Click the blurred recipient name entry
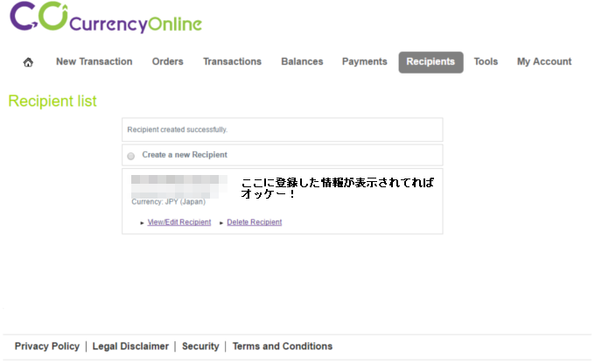The width and height of the screenshot is (595, 364). (x=179, y=185)
